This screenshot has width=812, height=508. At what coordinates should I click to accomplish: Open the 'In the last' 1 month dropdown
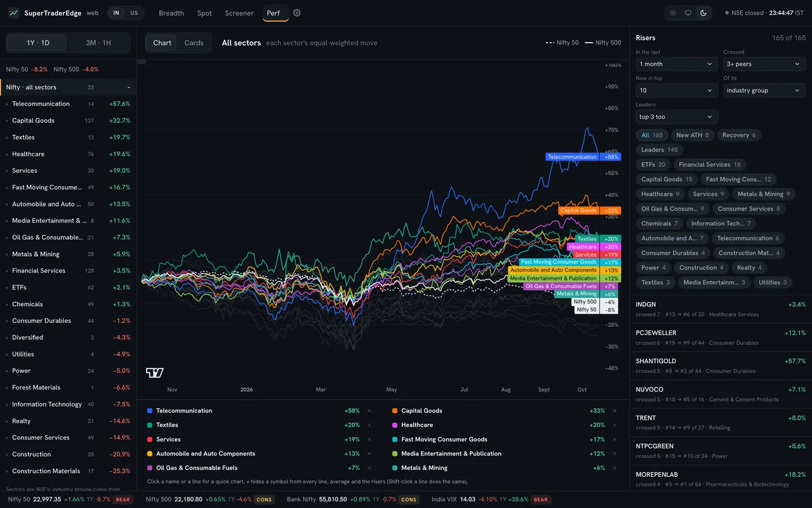pyautogui.click(x=677, y=64)
